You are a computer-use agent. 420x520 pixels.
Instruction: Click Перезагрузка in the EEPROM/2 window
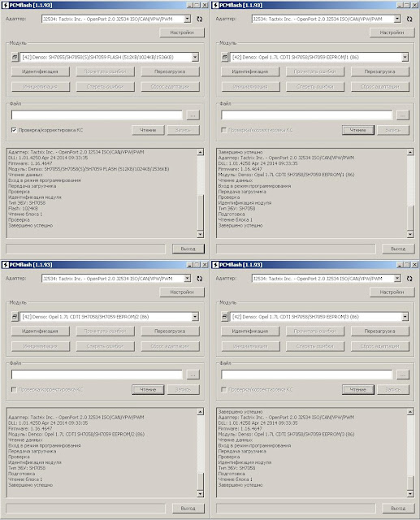(171, 331)
